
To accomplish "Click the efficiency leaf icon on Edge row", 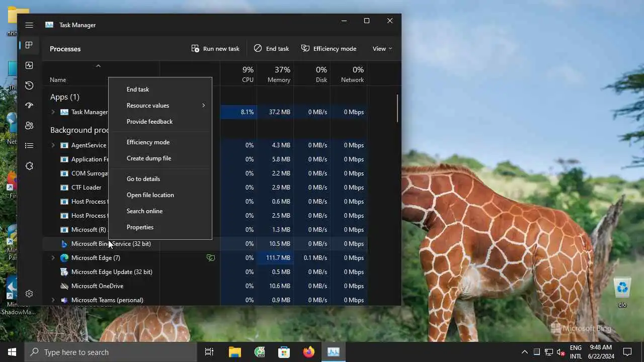I will (x=211, y=258).
